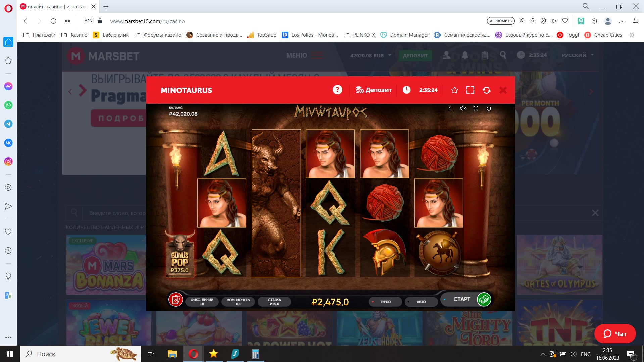Screen dimensions: 644x362
Task: Open the in-game info icon
Action: 450,108
